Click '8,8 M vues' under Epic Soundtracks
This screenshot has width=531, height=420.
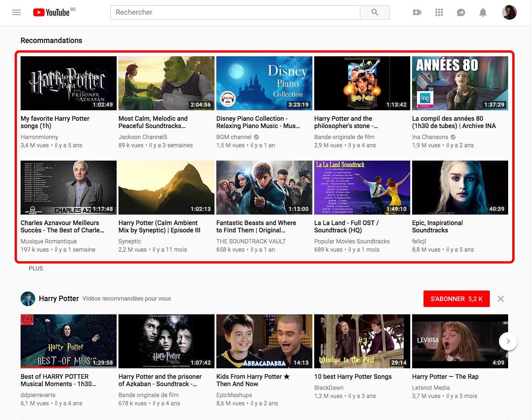(x=426, y=250)
